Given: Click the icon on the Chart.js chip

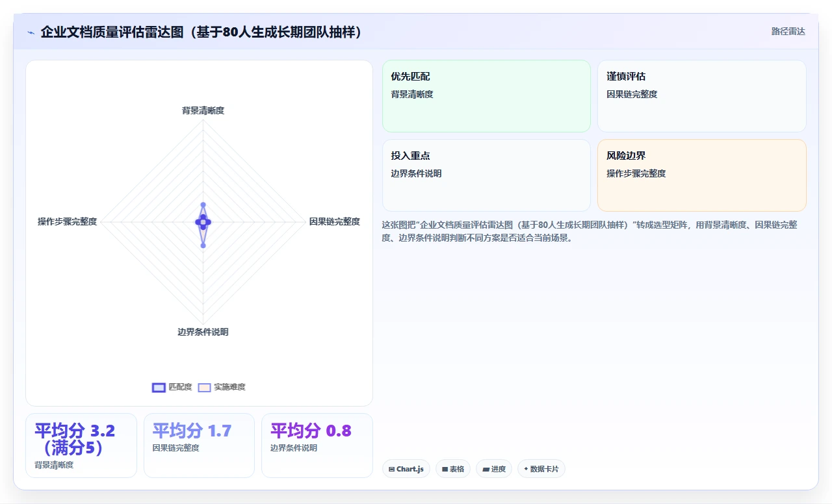Looking at the screenshot, I should click(x=391, y=469).
